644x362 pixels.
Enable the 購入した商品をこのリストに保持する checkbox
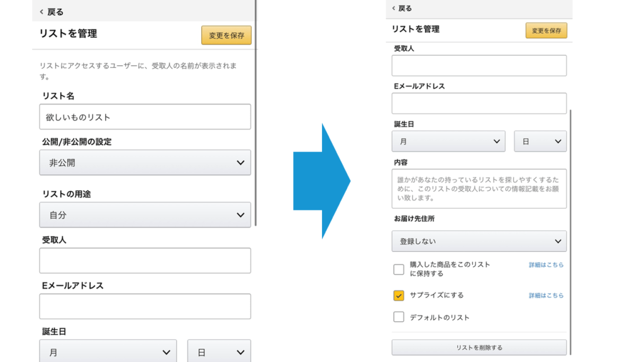pyautogui.click(x=399, y=270)
